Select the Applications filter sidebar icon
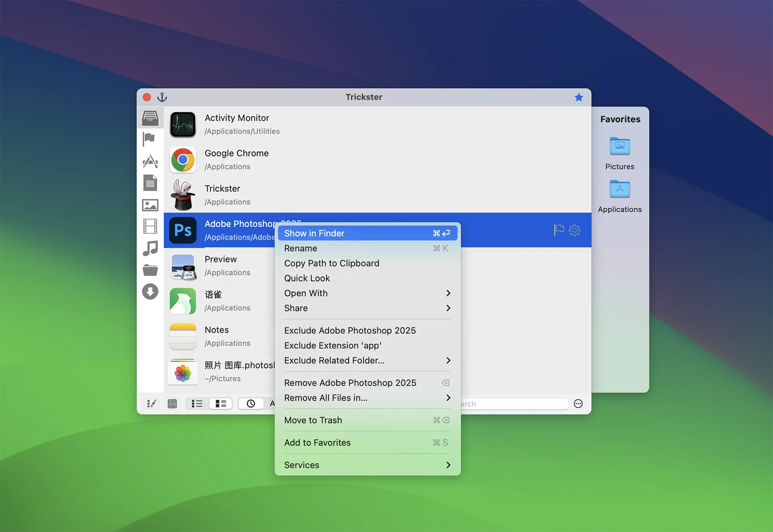Image resolution: width=773 pixels, height=532 pixels. pyautogui.click(x=150, y=161)
